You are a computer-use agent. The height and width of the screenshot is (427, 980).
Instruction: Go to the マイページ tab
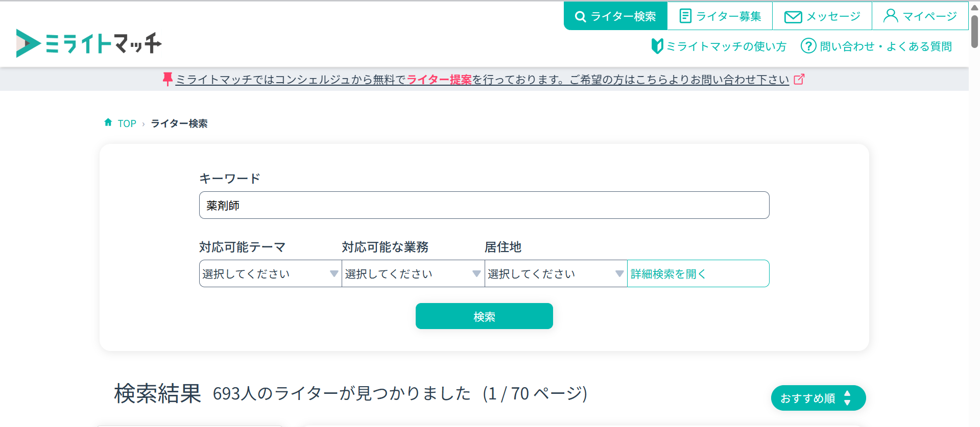click(x=920, y=16)
